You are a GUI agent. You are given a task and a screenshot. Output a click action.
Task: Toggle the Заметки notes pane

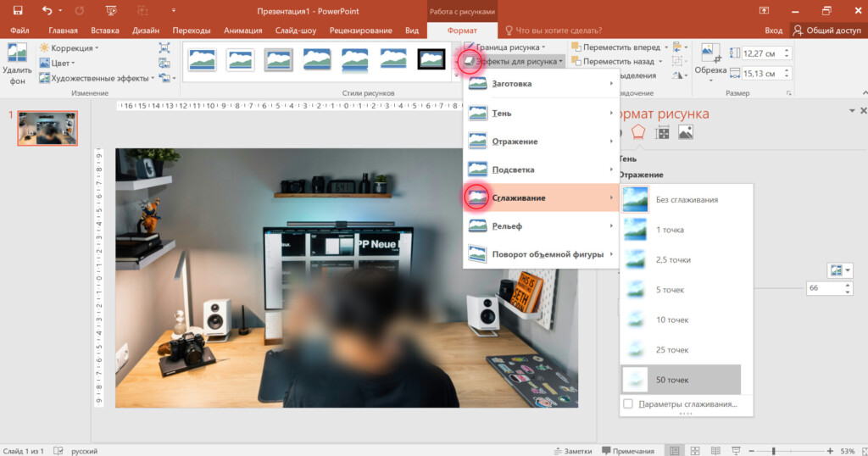[572, 450]
